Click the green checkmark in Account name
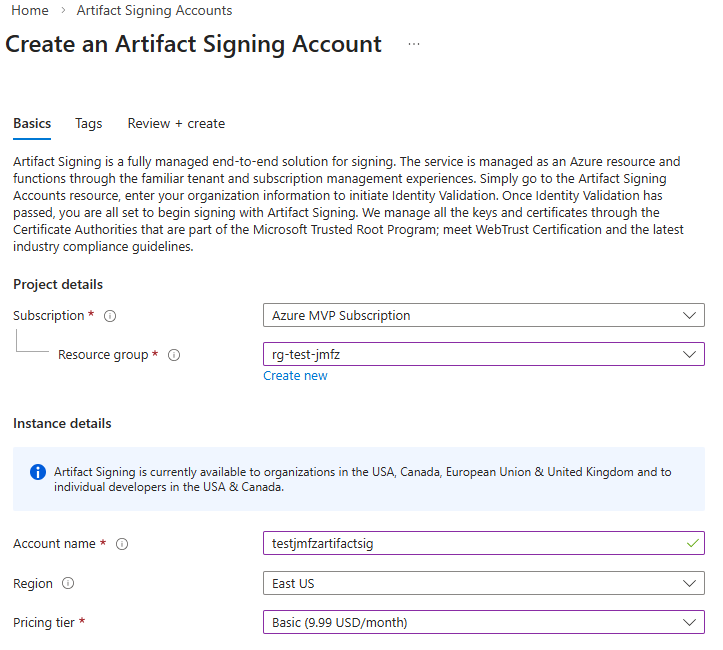The width and height of the screenshot is (723, 650). [692, 543]
